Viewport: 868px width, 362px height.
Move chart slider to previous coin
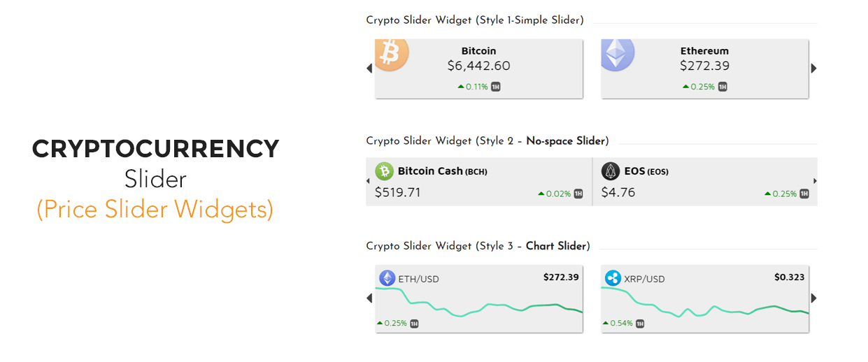click(369, 298)
